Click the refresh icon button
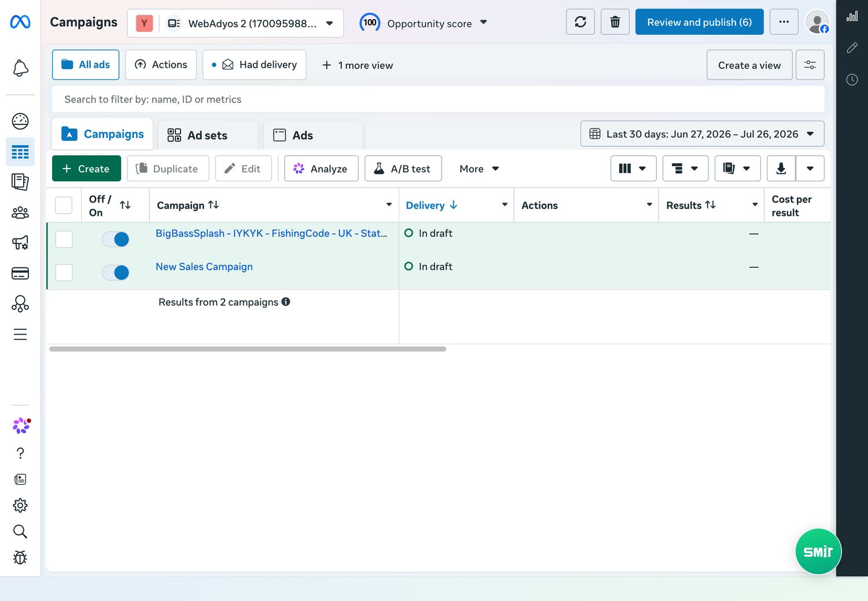Screen dimensions: 868x601 coord(580,22)
